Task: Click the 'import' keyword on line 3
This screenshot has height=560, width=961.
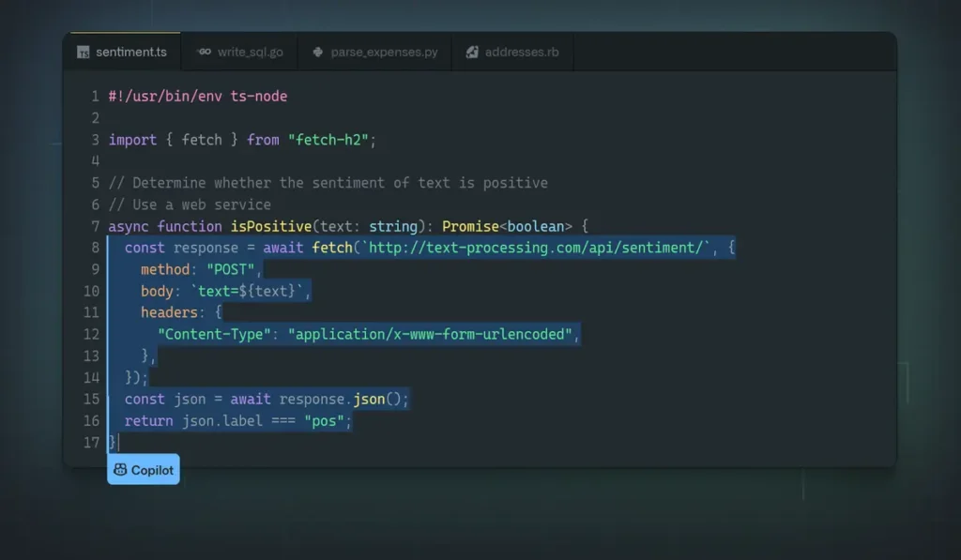Action: 133,140
